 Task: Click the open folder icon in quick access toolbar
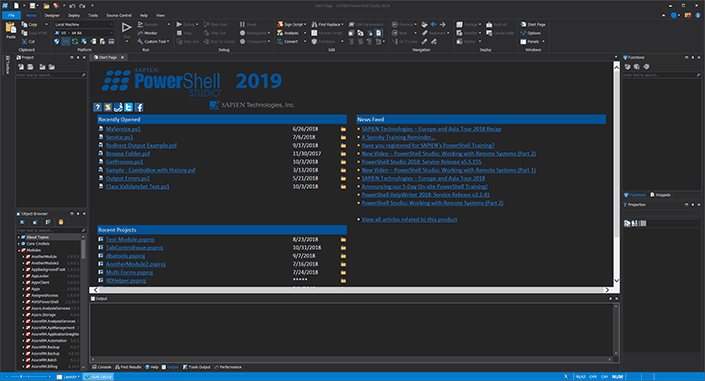point(46,6)
